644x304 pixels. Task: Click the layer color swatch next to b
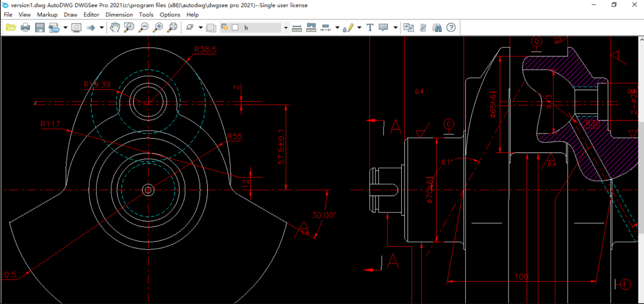click(234, 27)
